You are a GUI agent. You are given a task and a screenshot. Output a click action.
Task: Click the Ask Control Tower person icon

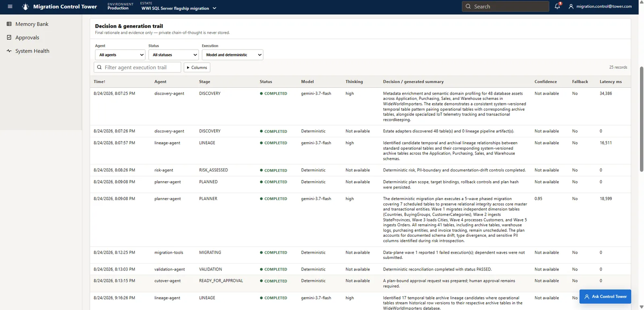(587, 297)
